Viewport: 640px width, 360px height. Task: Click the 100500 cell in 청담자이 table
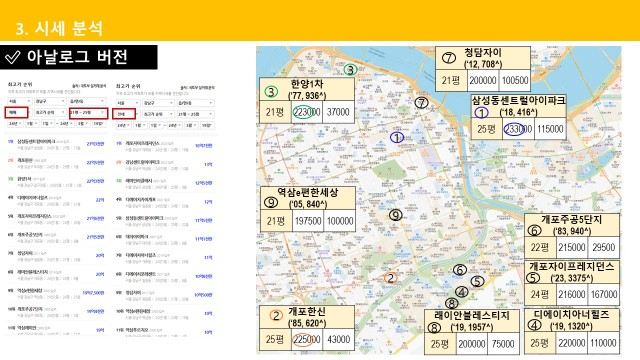point(515,80)
